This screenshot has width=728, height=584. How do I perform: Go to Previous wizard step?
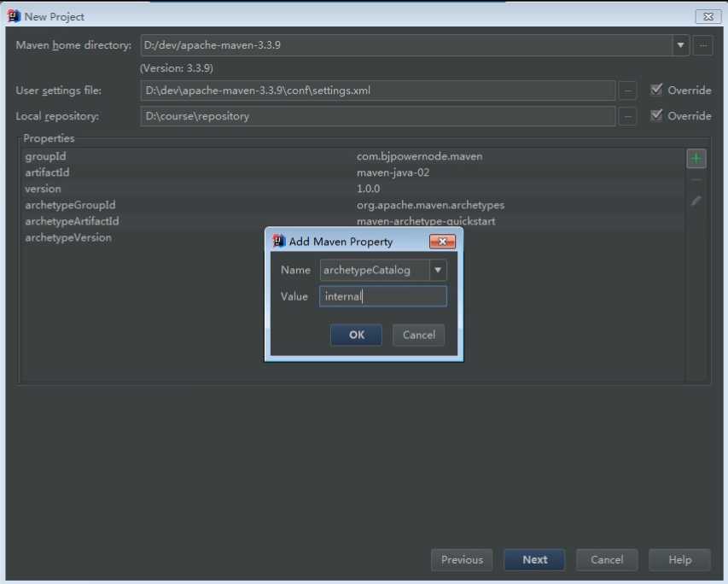(462, 560)
